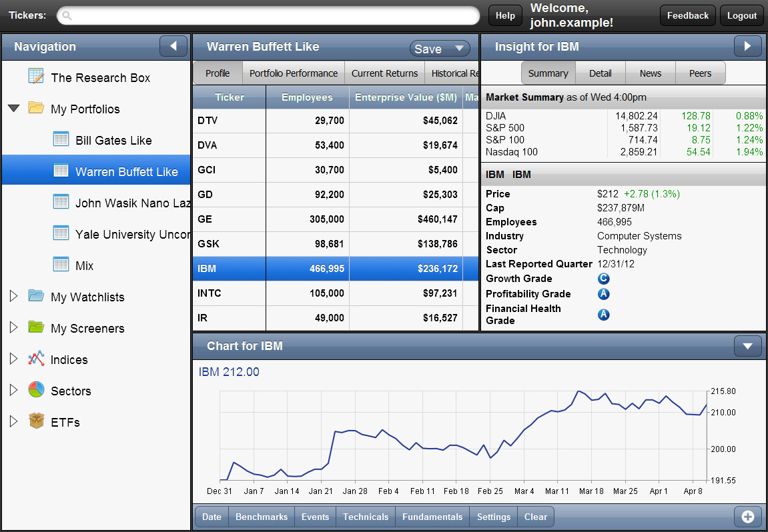Open chart Settings
Screen dimensions: 768x532
(x=493, y=517)
